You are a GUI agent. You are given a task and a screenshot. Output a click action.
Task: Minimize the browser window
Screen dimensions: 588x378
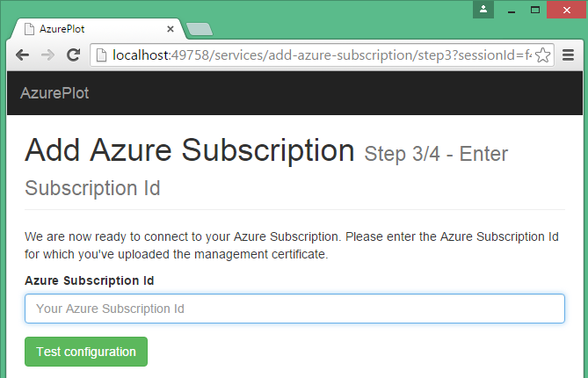512,11
